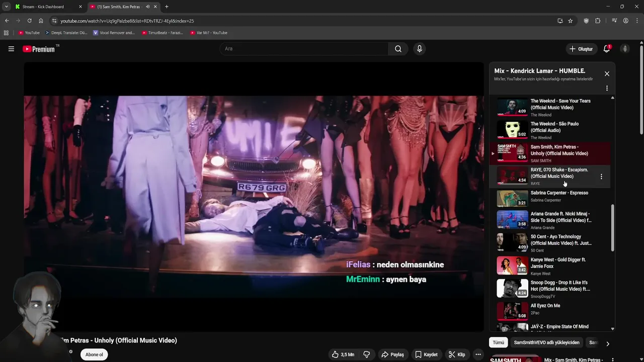This screenshot has width=644, height=362.
Task: Dislike the video with thumbs down
Action: point(366,354)
